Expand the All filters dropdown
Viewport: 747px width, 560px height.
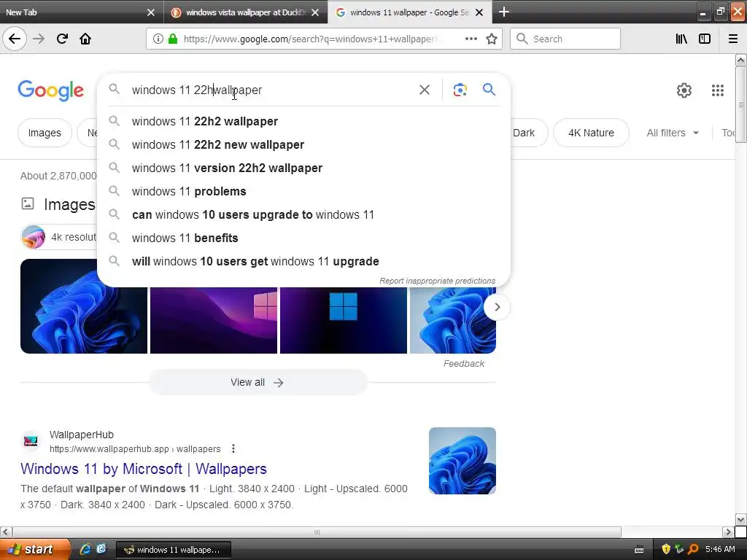click(672, 133)
